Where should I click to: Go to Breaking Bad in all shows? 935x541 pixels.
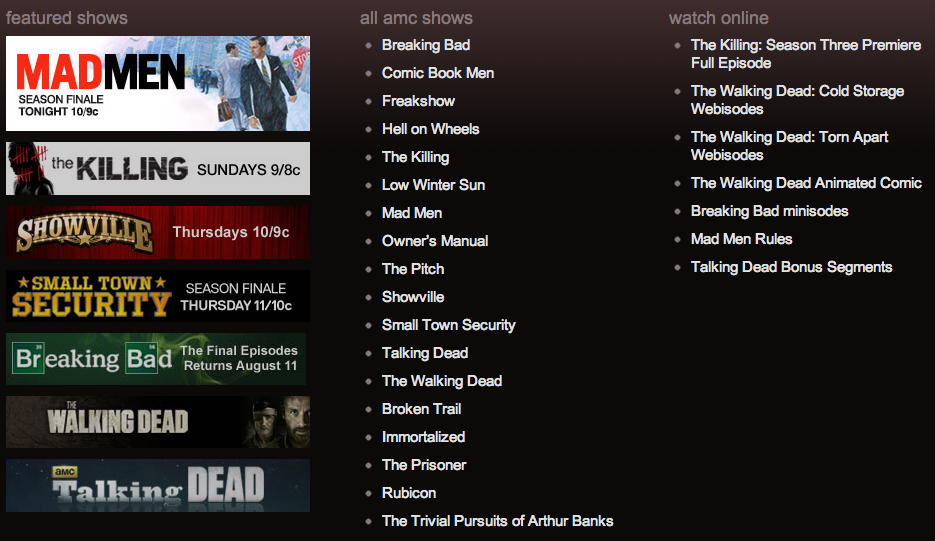tap(426, 45)
